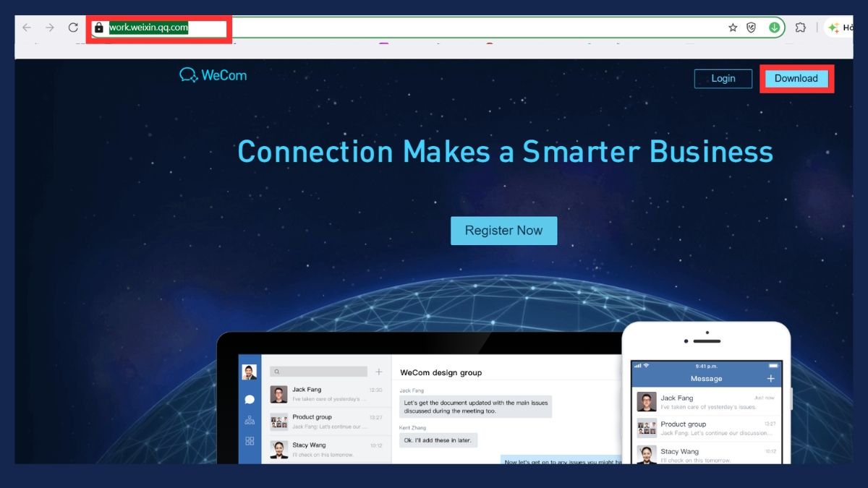
Task: Click the chat bubble icon in laptop sidebar
Action: (250, 399)
